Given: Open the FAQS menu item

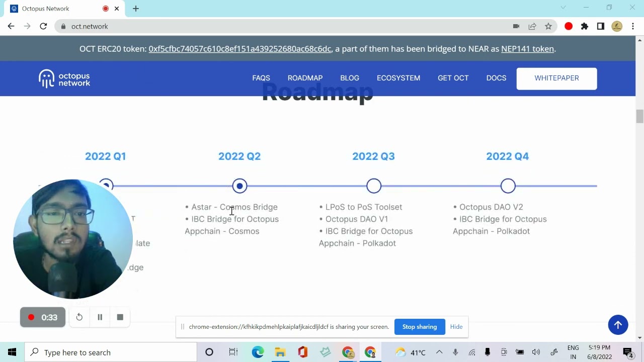Looking at the screenshot, I should click(x=261, y=78).
